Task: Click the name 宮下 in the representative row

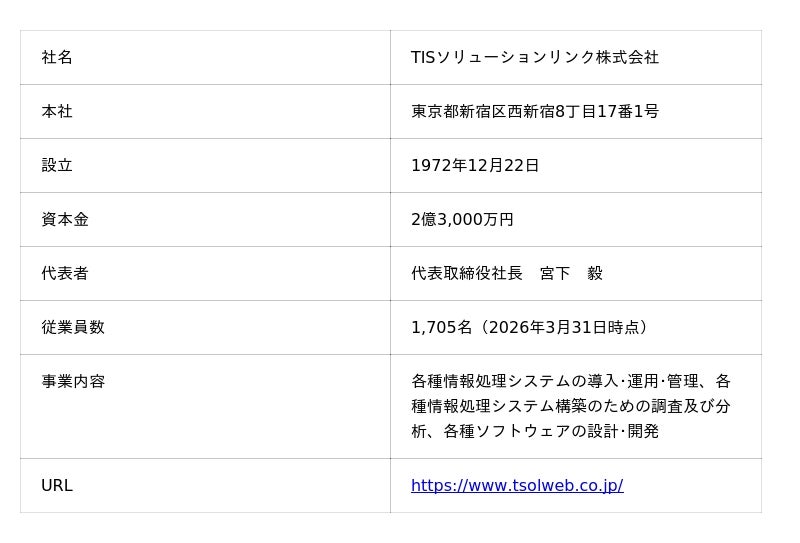Action: tap(555, 274)
